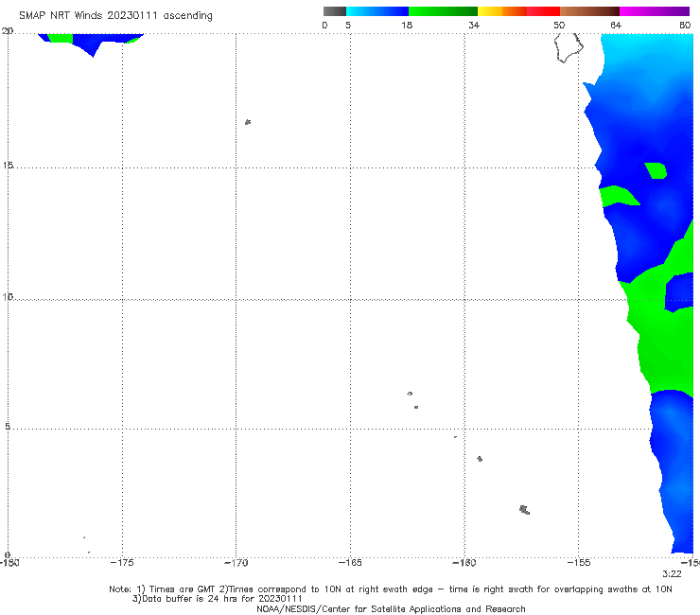Click the colorbar value label '34'
This screenshot has height=615, width=700.
pos(474,26)
